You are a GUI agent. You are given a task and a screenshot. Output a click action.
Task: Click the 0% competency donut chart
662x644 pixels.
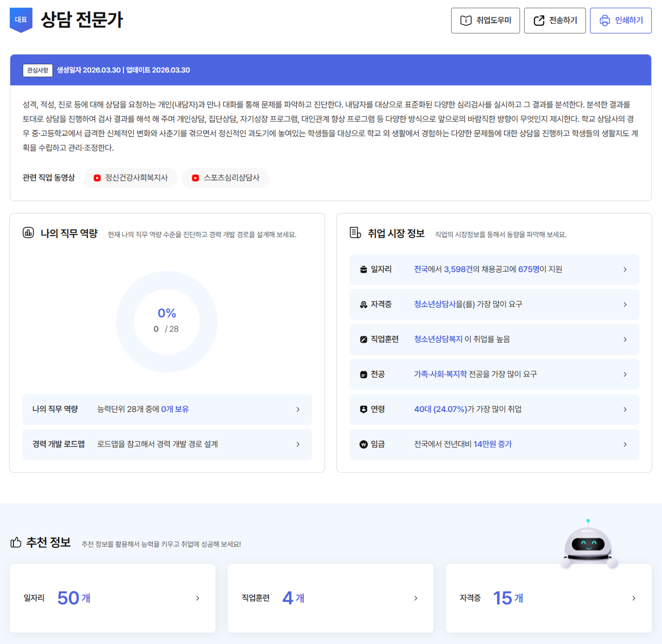[x=167, y=321]
